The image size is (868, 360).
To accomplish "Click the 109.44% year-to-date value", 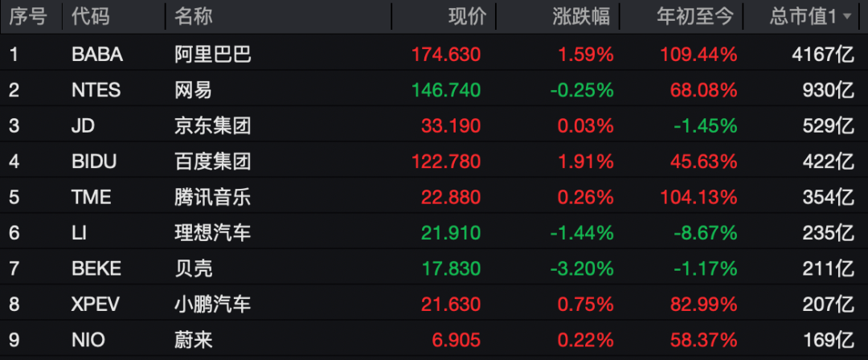I will coord(698,55).
